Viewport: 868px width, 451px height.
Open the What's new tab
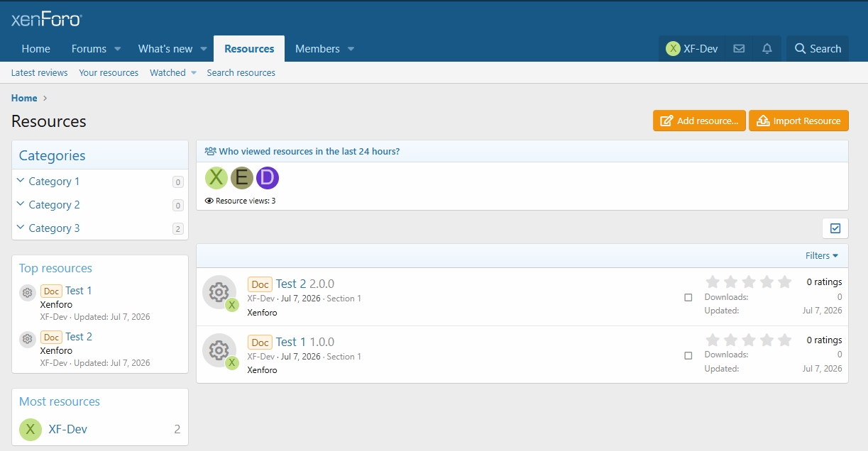(x=165, y=49)
